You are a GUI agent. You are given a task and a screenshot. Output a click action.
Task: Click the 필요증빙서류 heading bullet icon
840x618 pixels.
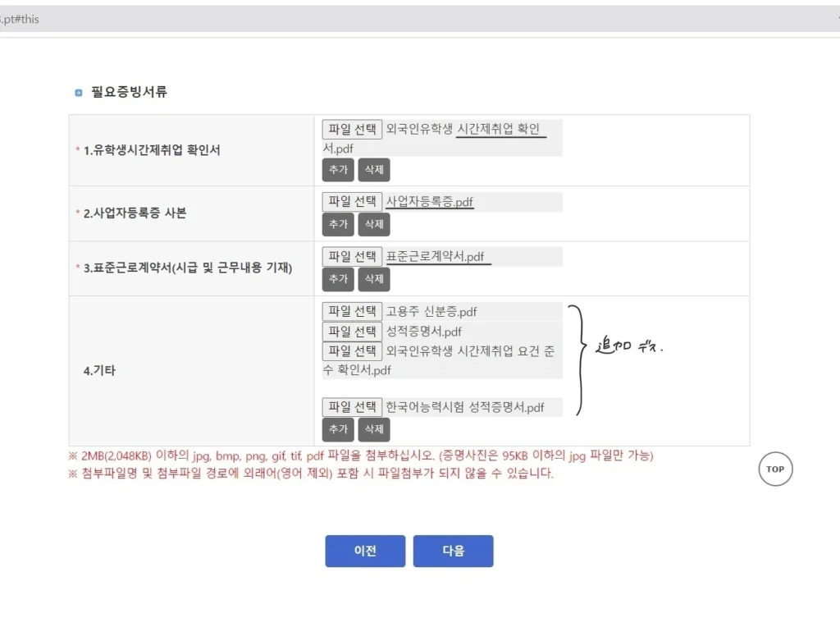click(79, 93)
